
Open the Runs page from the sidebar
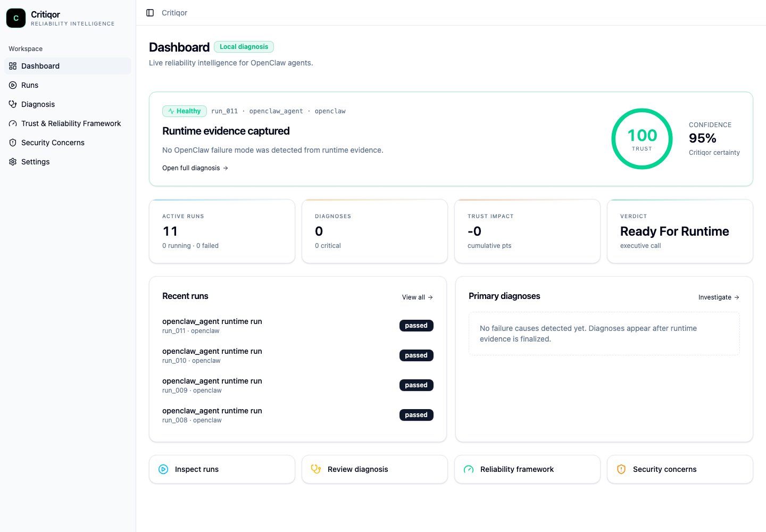68,85
